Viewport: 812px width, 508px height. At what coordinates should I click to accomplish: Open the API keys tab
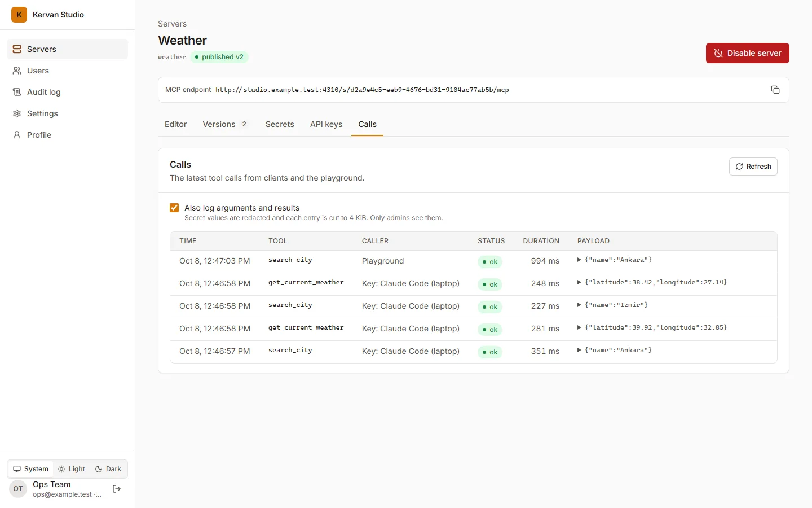(326, 124)
